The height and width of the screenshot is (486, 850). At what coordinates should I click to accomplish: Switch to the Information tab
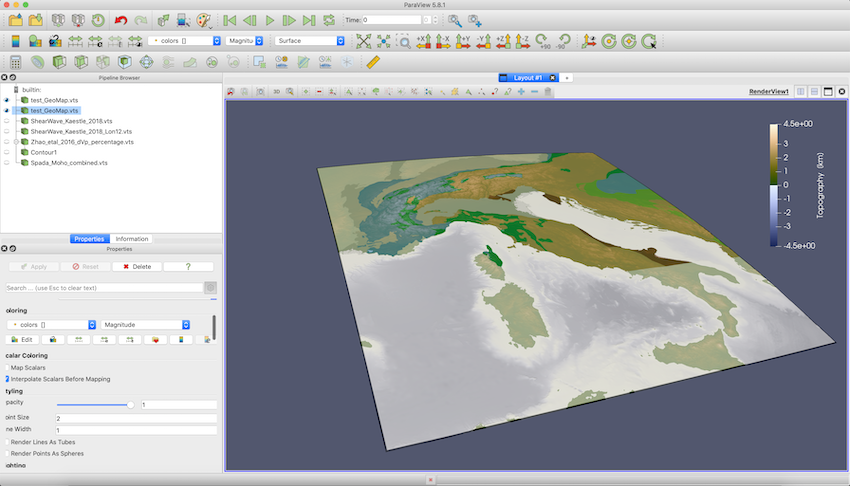[x=132, y=239]
